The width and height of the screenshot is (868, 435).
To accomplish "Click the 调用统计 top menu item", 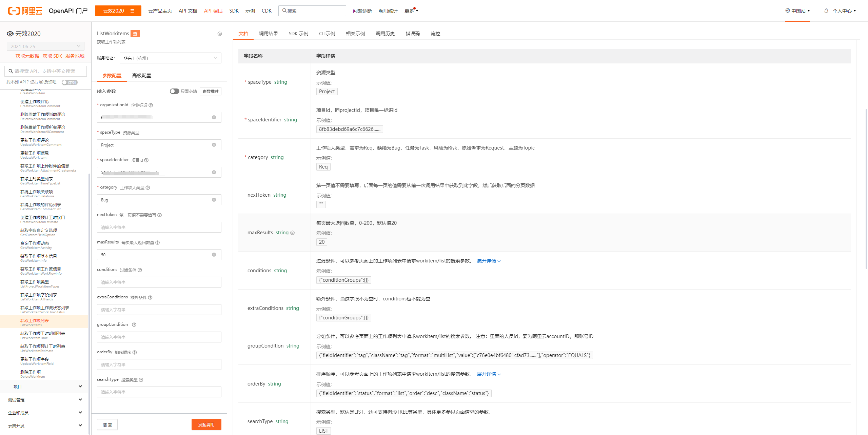I will [x=388, y=11].
